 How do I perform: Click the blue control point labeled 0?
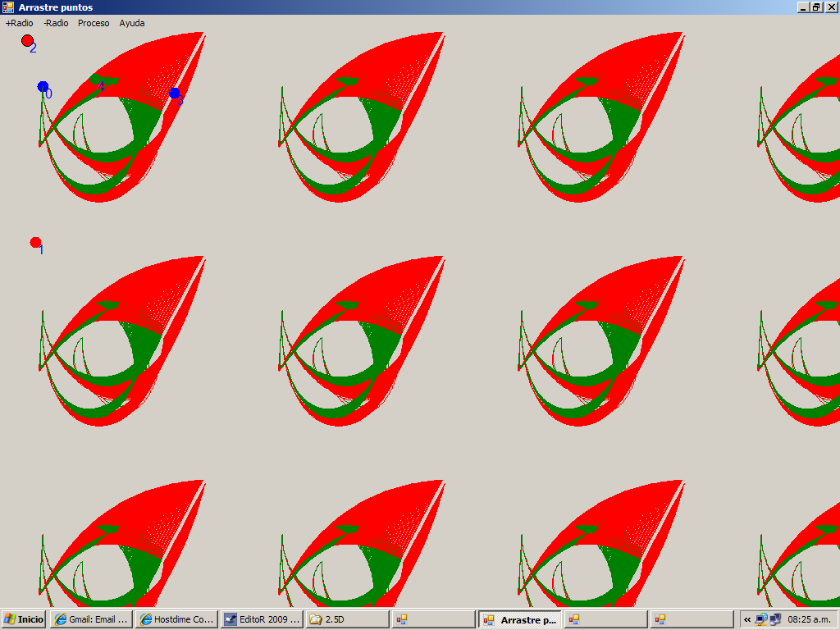[43, 87]
